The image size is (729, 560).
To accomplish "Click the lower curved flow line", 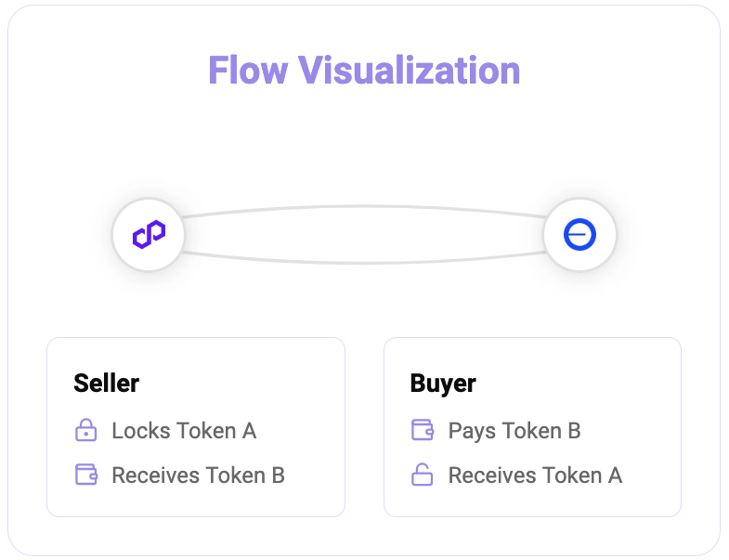I will pos(364,263).
